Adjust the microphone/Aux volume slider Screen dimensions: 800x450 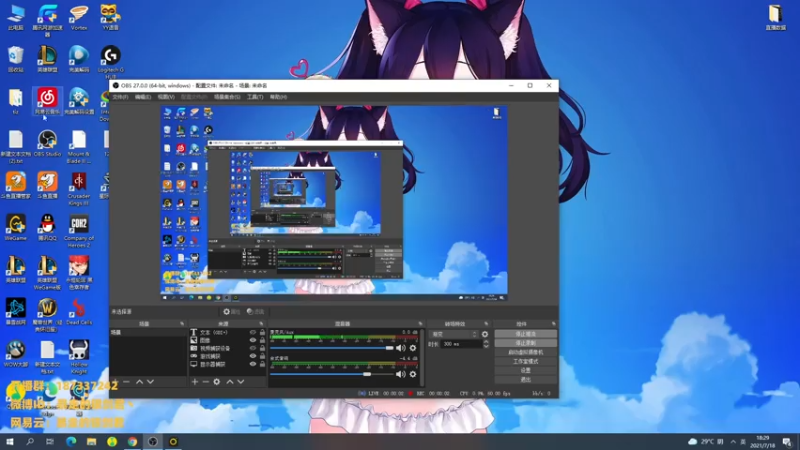pos(332,348)
